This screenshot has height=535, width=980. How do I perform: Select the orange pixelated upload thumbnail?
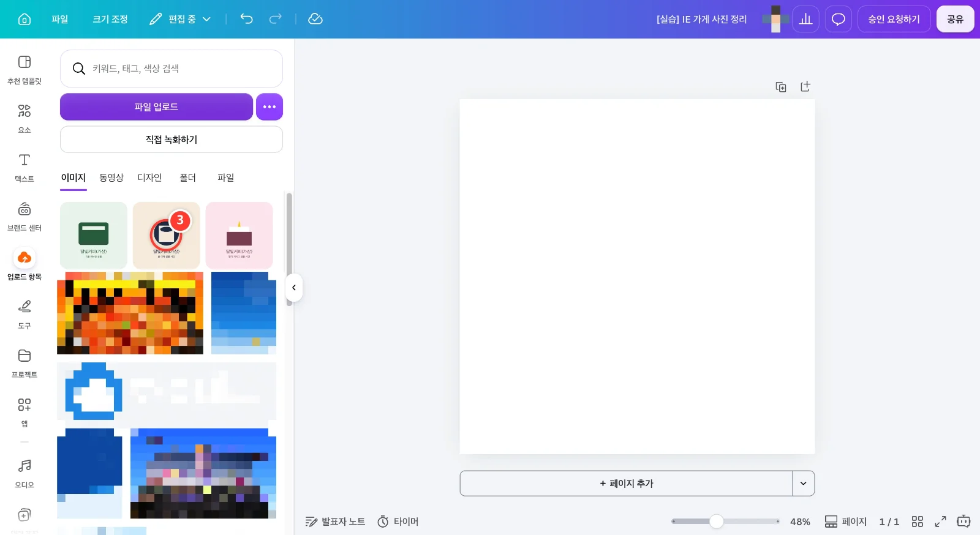[x=130, y=313]
